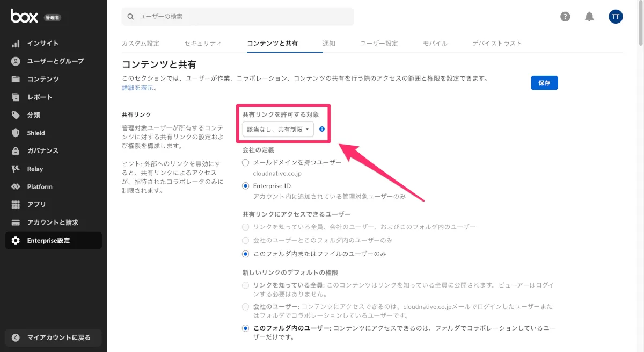Select the メールドメインを持つユーザー radio button
Viewport: 644px width, 352px height.
[x=246, y=162]
